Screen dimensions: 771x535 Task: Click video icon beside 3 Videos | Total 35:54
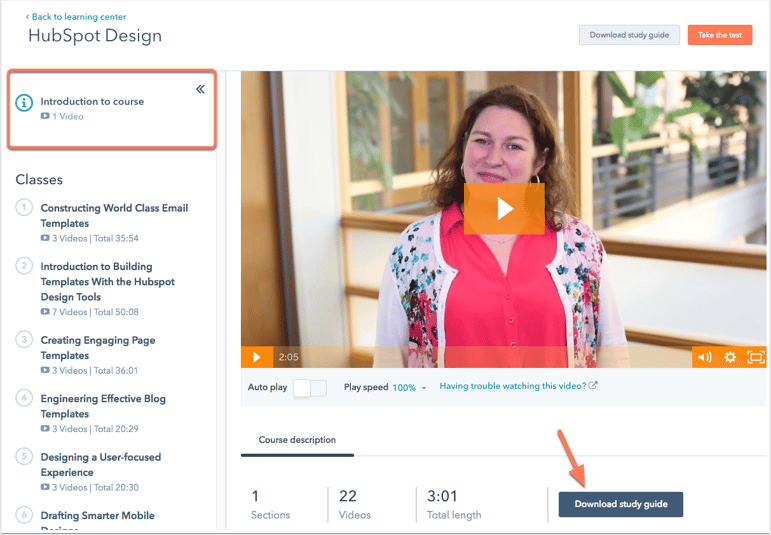45,238
